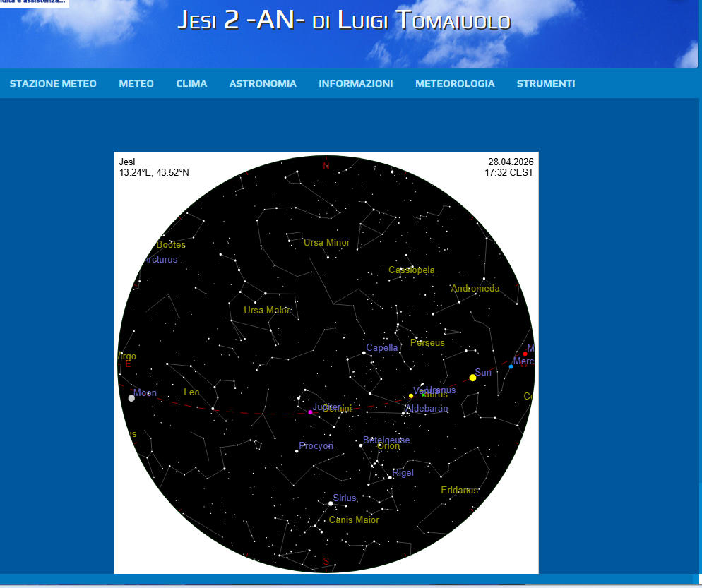Select the STRUMENTI menu item
The image size is (702, 588).
[x=545, y=83]
